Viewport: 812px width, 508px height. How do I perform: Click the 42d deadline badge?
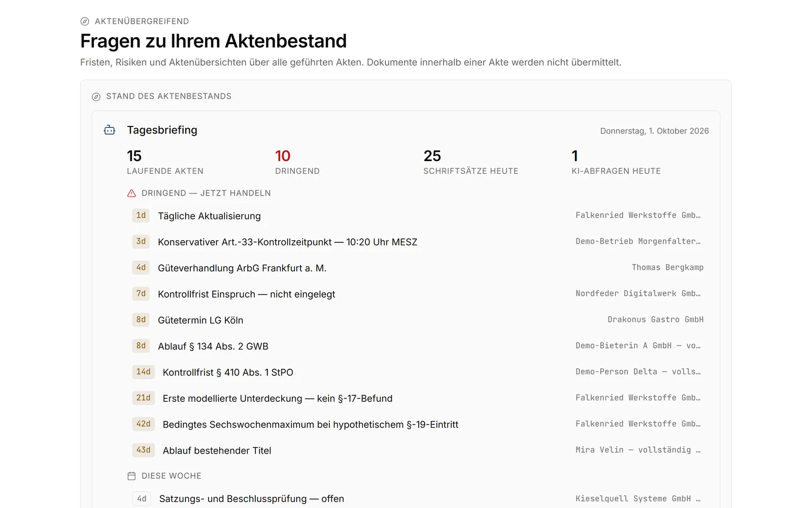point(143,424)
